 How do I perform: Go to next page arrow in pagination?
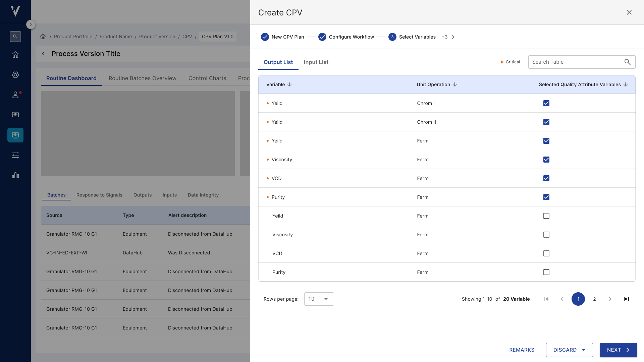[610, 299]
